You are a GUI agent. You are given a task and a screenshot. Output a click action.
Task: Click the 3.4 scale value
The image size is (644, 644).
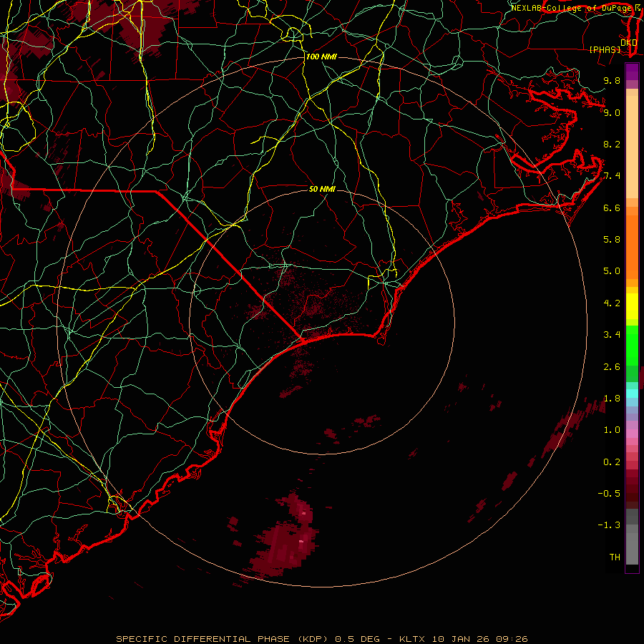coord(612,335)
